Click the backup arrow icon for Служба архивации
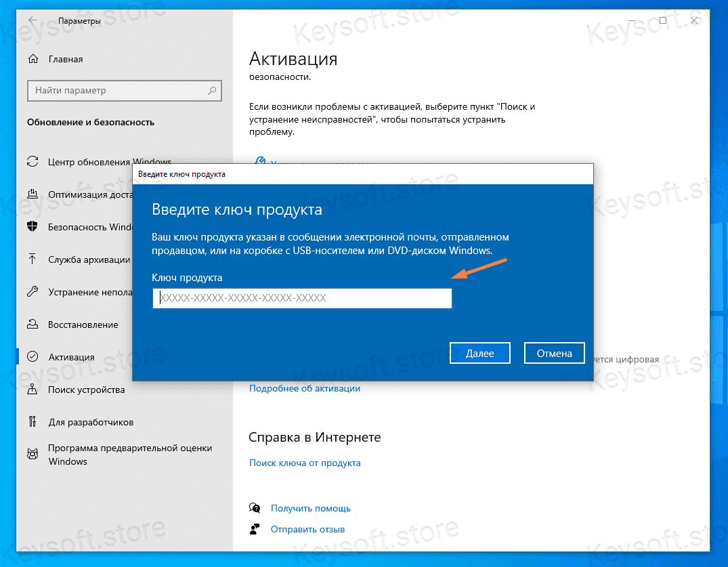This screenshot has height=567, width=728. click(x=33, y=259)
